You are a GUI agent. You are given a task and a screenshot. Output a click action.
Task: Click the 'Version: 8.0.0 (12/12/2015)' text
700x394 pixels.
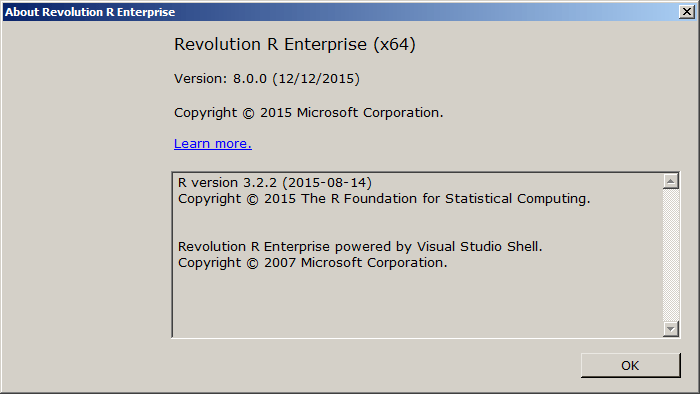coord(267,79)
